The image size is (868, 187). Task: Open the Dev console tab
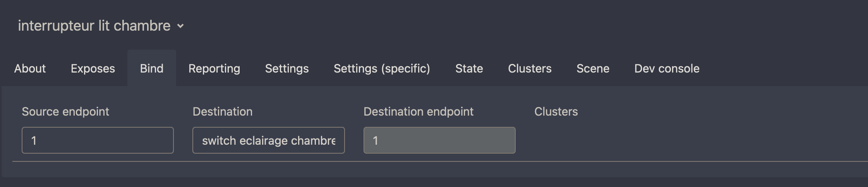pos(667,68)
